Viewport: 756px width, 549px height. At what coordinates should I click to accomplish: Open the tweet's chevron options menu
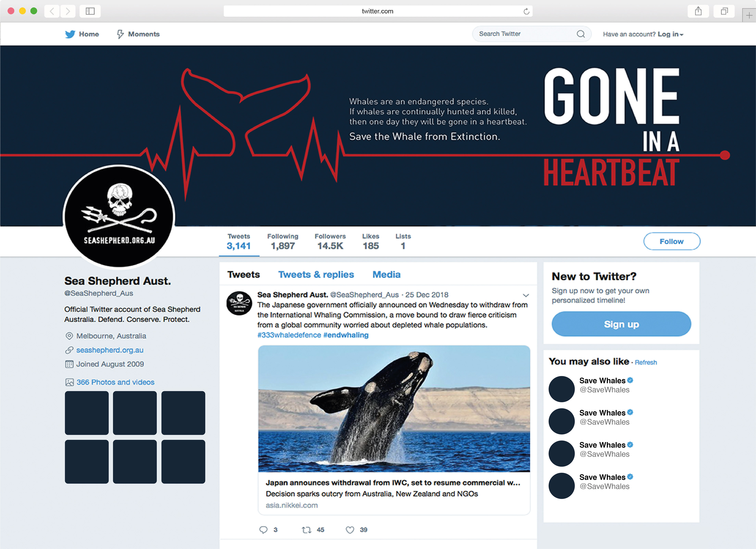point(526,295)
